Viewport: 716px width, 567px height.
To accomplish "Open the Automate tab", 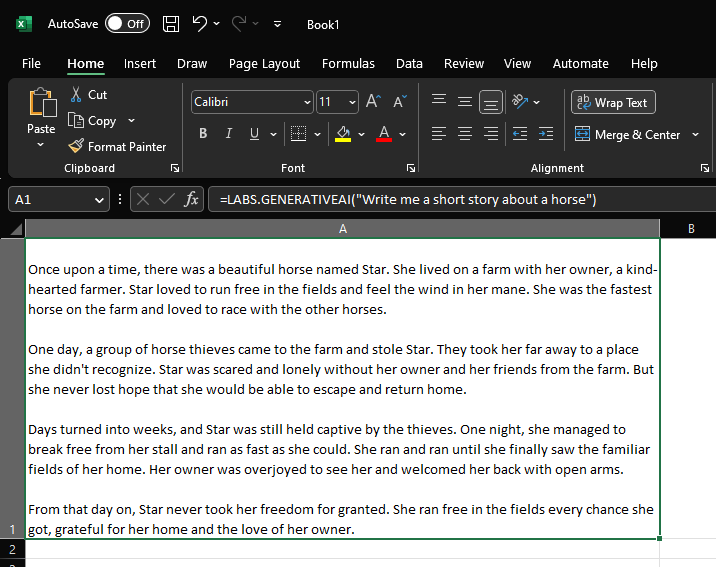I will [x=580, y=63].
